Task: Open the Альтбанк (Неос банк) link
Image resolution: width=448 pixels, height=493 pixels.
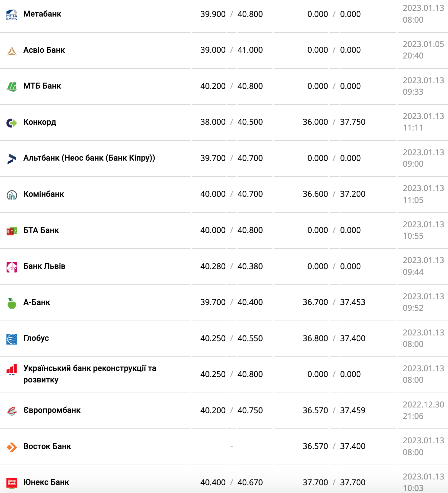Action: [x=89, y=158]
